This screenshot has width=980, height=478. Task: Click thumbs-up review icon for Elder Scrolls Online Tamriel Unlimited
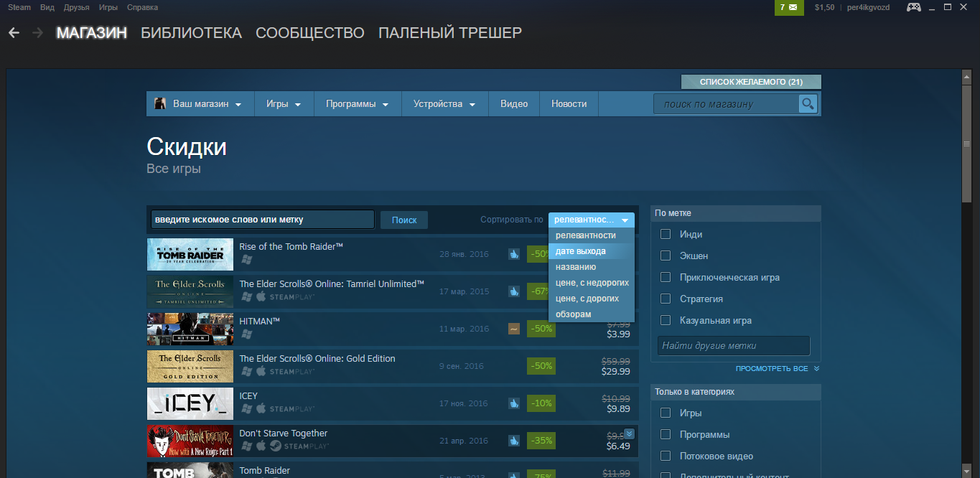(x=514, y=291)
